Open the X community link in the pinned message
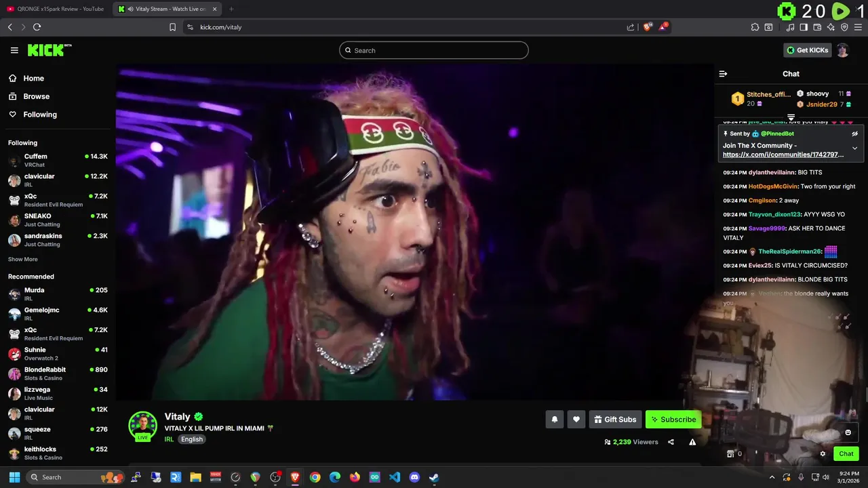 pos(783,155)
